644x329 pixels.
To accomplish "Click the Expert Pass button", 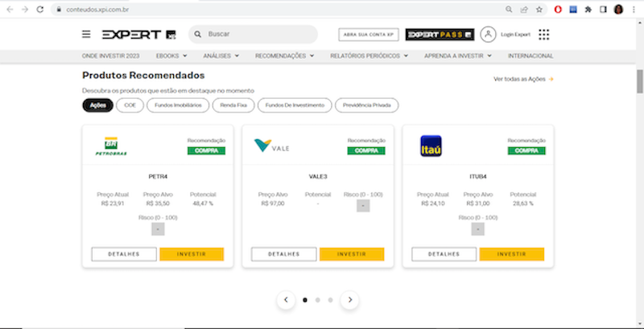I will click(440, 35).
